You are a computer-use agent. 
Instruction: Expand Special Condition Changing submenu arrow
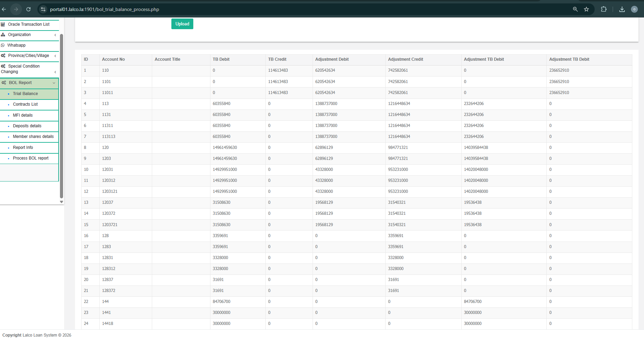55,72
